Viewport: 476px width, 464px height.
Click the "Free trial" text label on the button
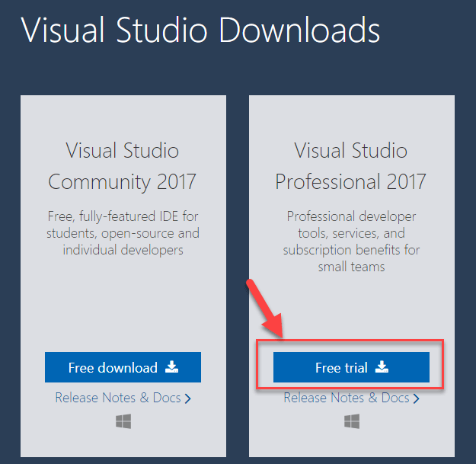pos(341,368)
